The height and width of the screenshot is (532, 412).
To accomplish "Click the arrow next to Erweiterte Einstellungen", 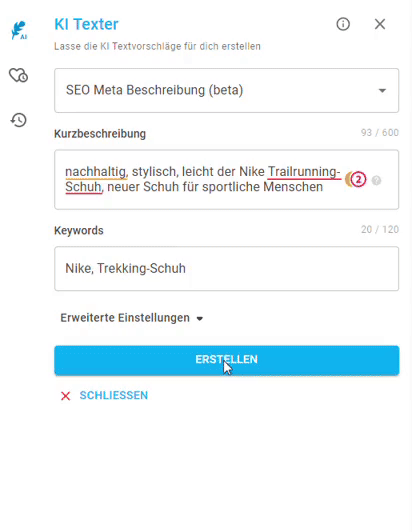I will tap(200, 319).
